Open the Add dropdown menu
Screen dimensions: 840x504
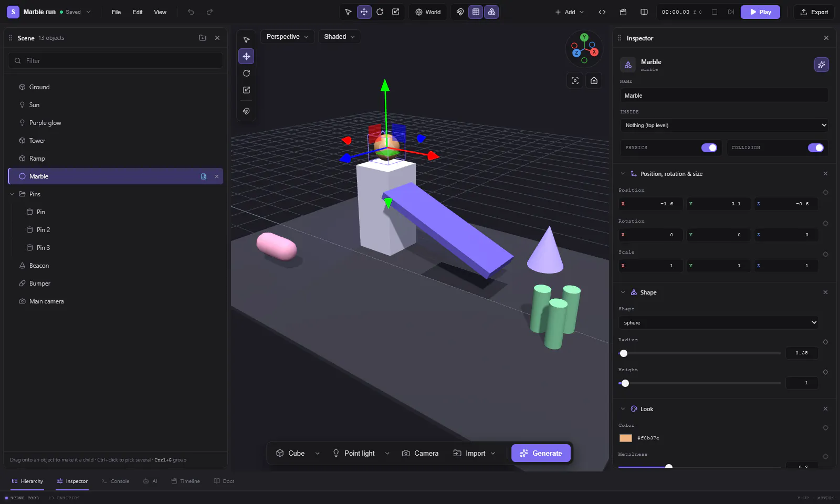pyautogui.click(x=570, y=12)
